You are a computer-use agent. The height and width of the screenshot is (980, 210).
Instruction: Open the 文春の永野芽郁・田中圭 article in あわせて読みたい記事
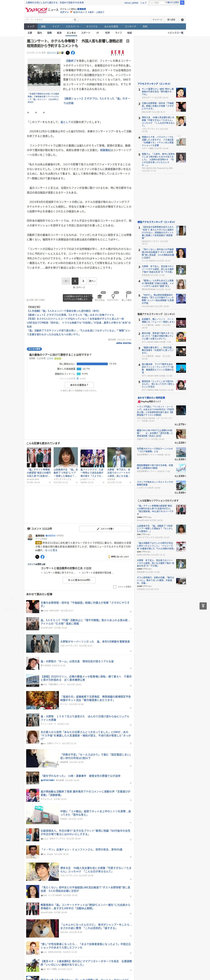click(x=85, y=604)
